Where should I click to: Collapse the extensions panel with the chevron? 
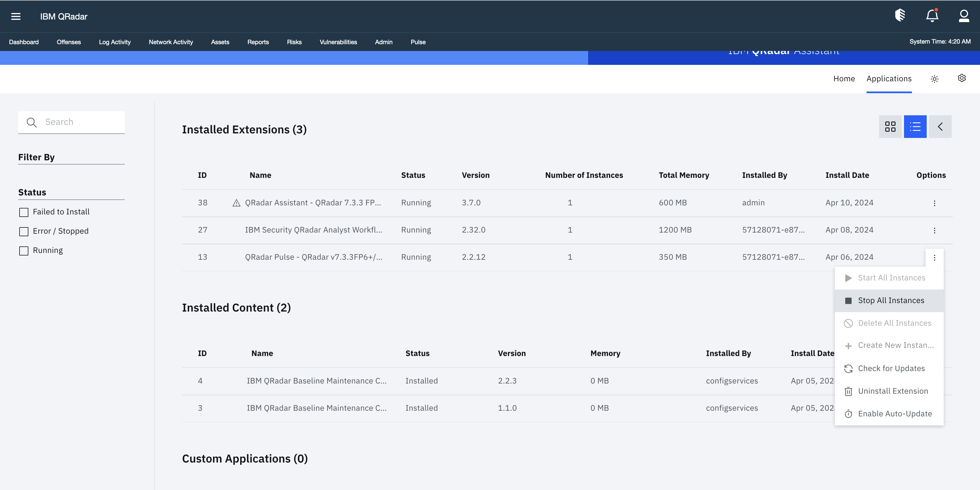coord(940,127)
